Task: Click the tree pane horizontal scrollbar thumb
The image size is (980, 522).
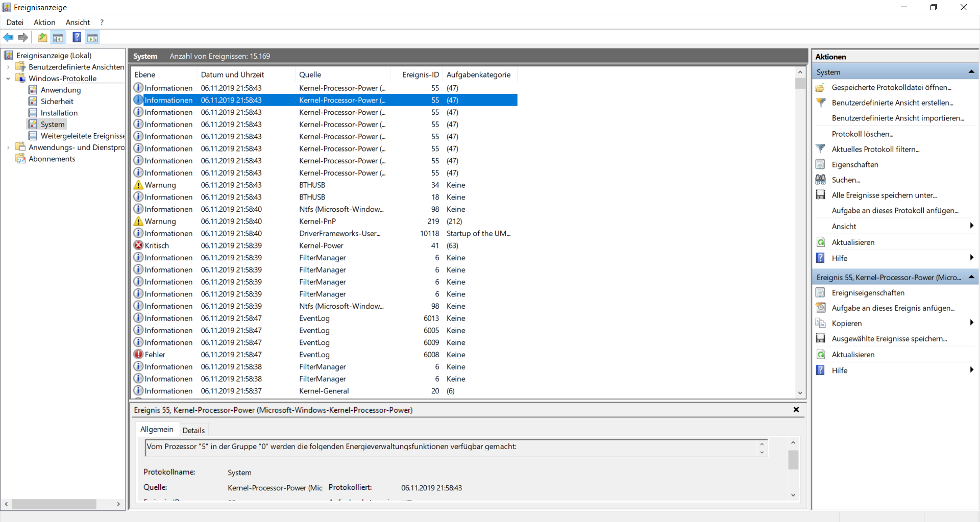Action: 54,504
